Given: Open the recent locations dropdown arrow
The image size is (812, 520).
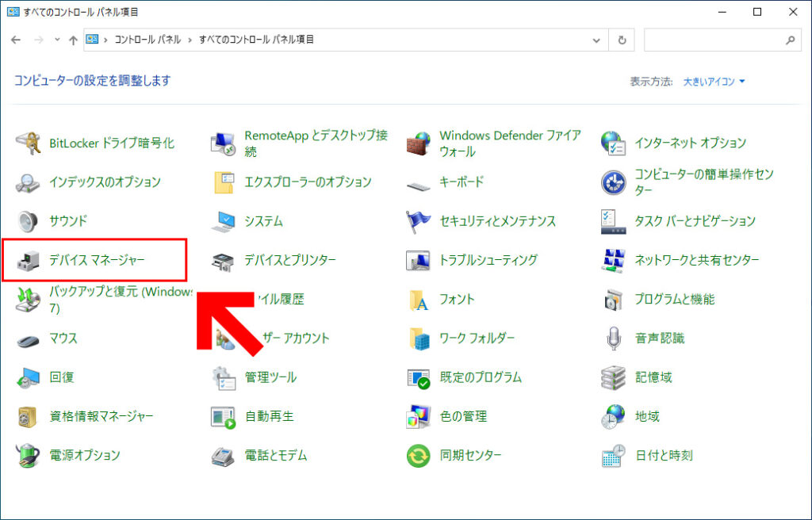Looking at the screenshot, I should (57, 40).
